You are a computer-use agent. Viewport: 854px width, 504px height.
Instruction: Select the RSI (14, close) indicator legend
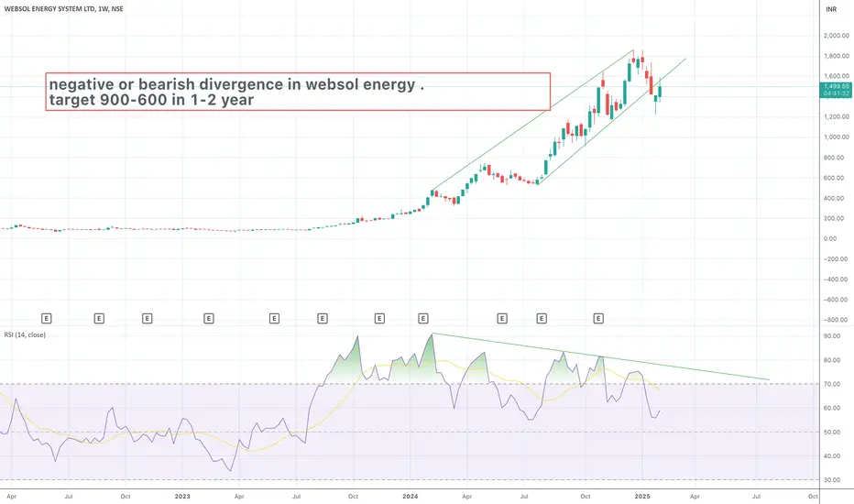25,334
